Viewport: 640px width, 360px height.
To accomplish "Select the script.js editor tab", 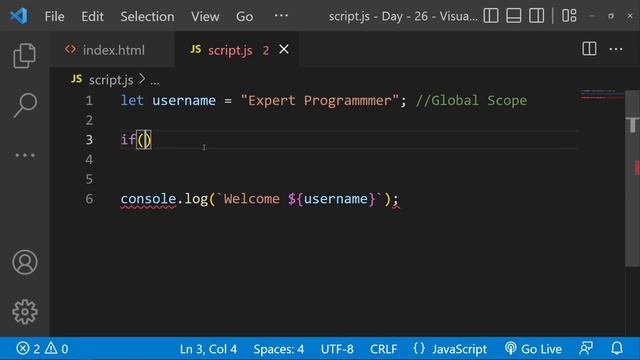I will pyautogui.click(x=237, y=50).
